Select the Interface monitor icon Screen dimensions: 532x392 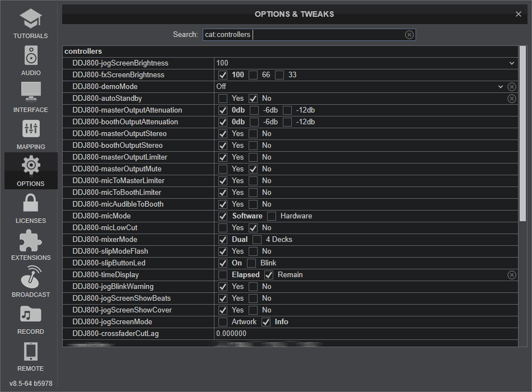coord(31,92)
